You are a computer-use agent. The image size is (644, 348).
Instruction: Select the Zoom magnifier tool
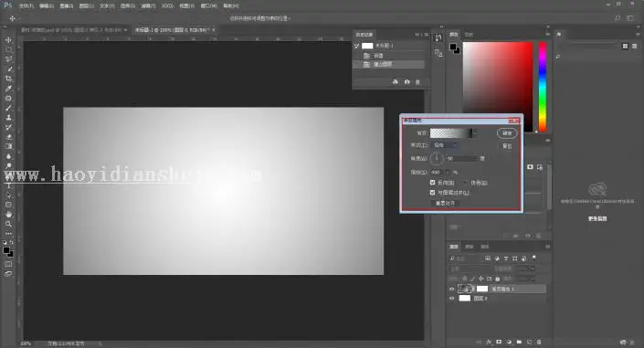click(x=8, y=224)
